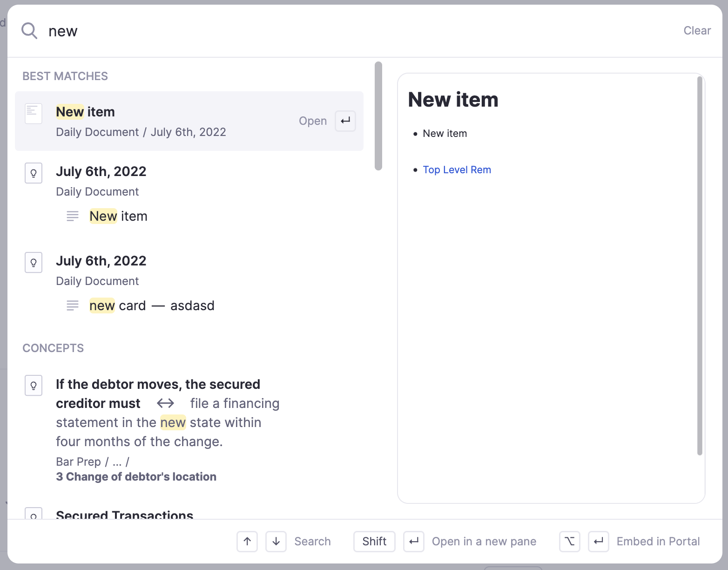This screenshot has width=728, height=570.
Task: Click 'Embed in Portal' hint
Action: pyautogui.click(x=658, y=542)
